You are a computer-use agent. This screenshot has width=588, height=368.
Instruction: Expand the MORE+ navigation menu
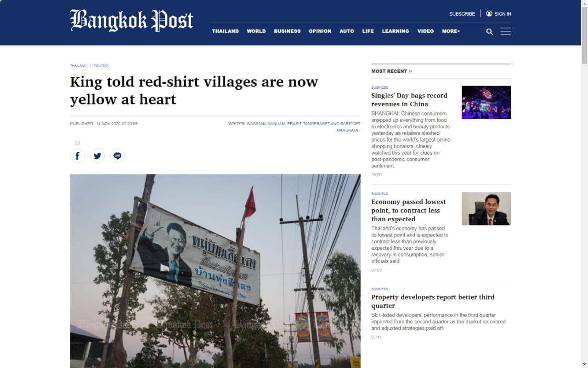pos(451,31)
